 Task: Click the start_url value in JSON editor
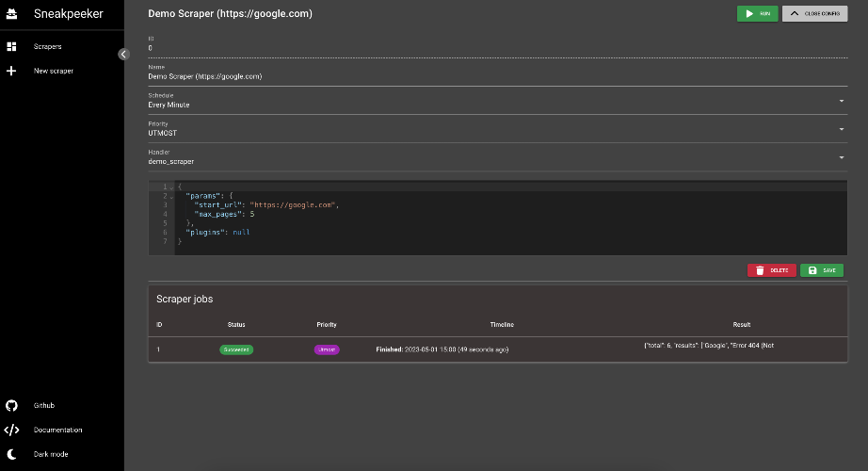click(293, 205)
